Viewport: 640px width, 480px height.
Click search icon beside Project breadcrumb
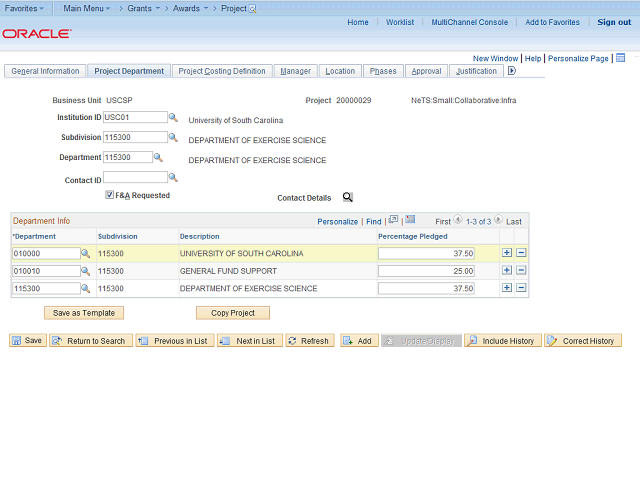[252, 9]
